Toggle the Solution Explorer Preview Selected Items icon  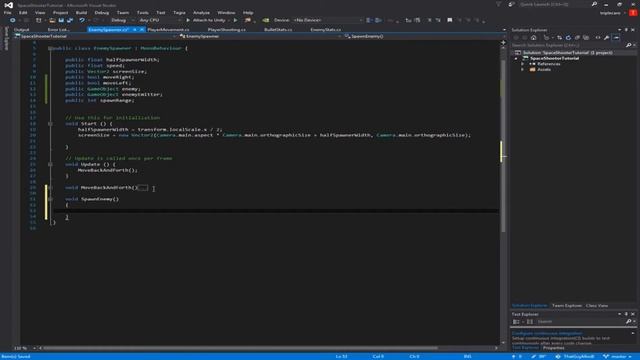point(616,38)
